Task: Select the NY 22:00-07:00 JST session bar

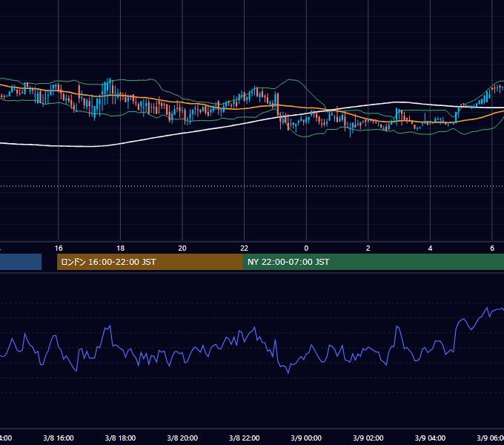Action: (373, 262)
